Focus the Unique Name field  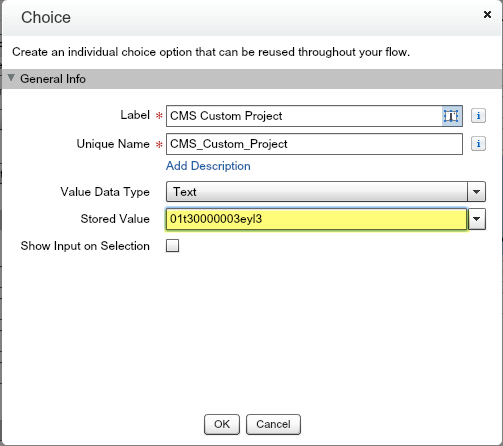pos(314,144)
